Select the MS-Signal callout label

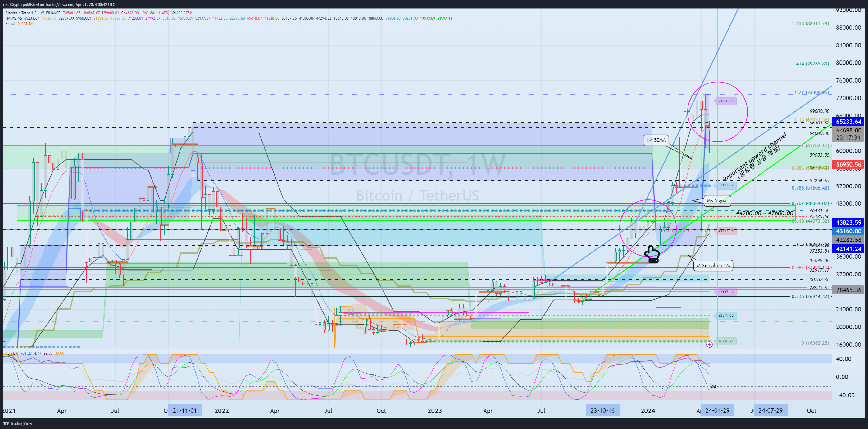coord(717,200)
